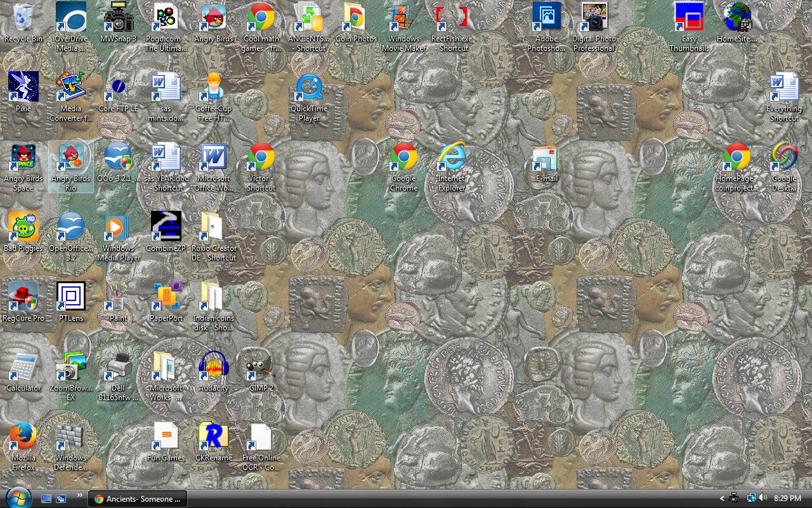812x508 pixels.
Task: Launch GIMP 2 from the desktop
Action: (x=261, y=366)
